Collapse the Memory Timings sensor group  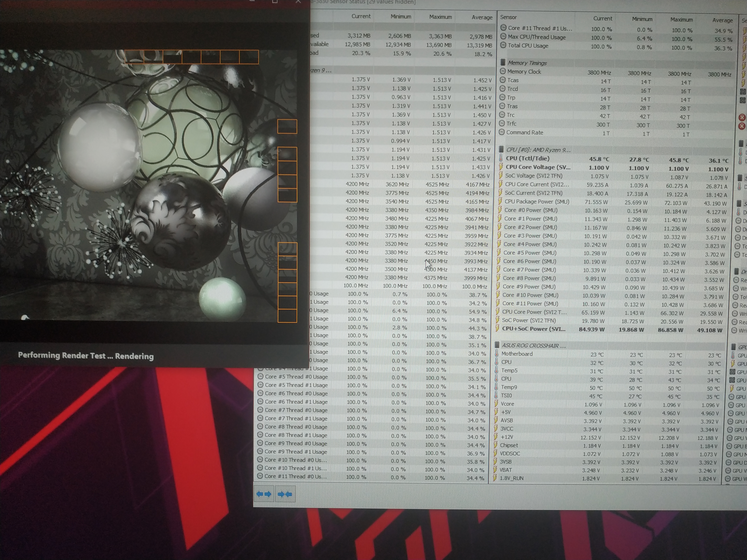coord(527,63)
